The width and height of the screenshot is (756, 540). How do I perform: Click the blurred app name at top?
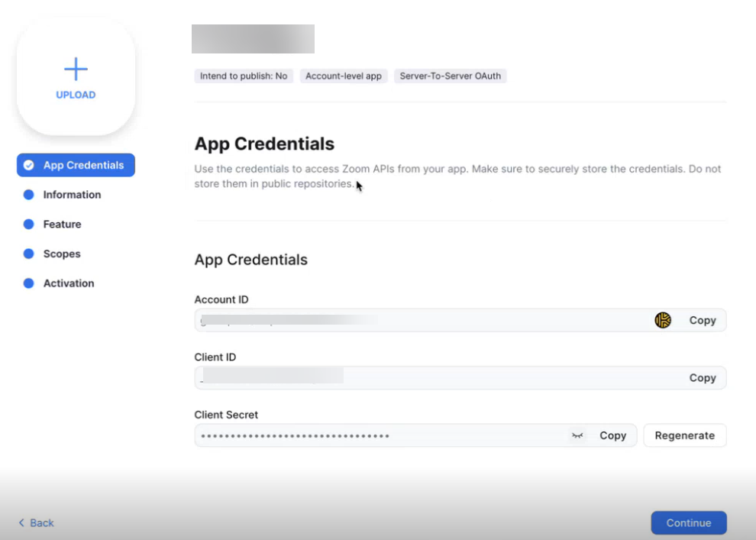click(x=253, y=38)
